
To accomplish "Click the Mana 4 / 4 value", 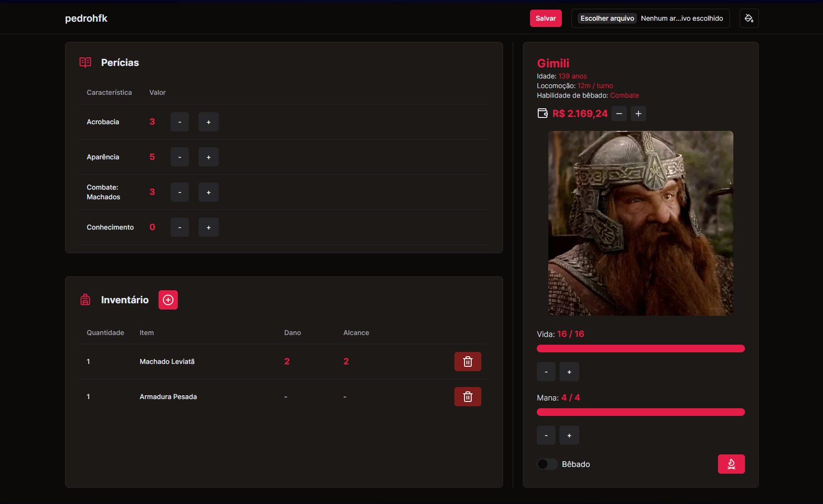I will coord(571,398).
